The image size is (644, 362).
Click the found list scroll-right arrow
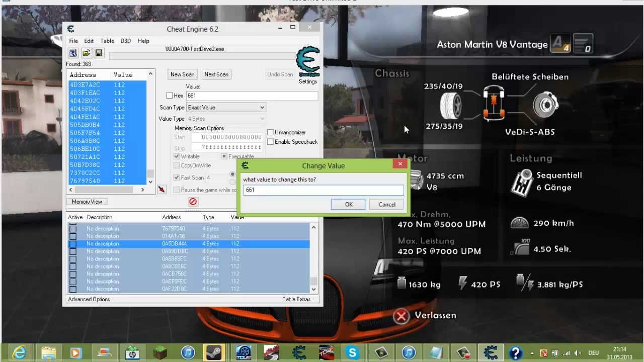pos(142,190)
